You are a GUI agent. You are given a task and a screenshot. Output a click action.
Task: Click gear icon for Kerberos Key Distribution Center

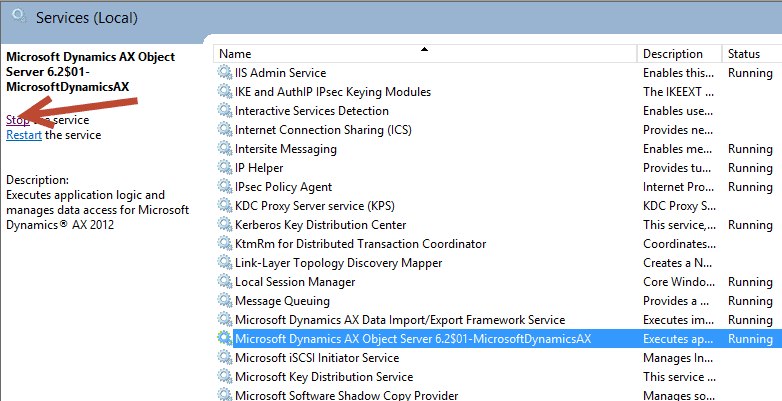pyautogui.click(x=224, y=224)
